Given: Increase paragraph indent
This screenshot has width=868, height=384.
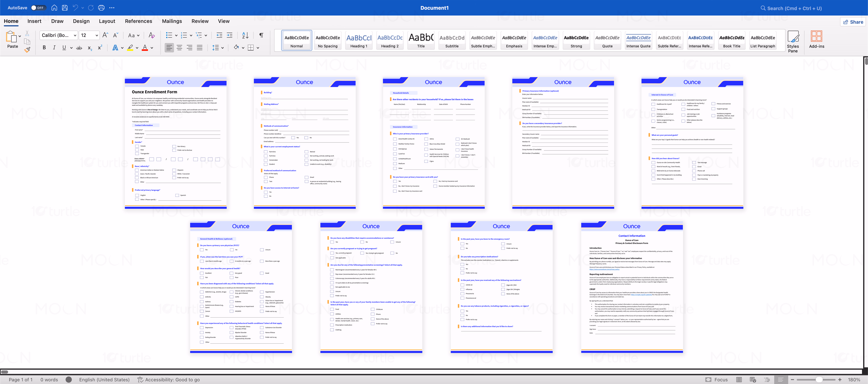Looking at the screenshot, I should pos(229,35).
